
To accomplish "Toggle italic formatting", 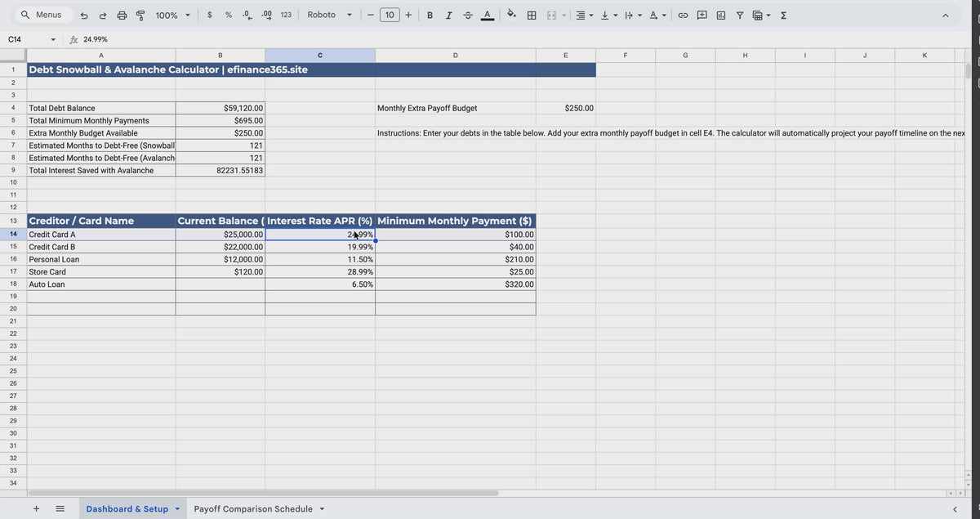I will pyautogui.click(x=448, y=15).
